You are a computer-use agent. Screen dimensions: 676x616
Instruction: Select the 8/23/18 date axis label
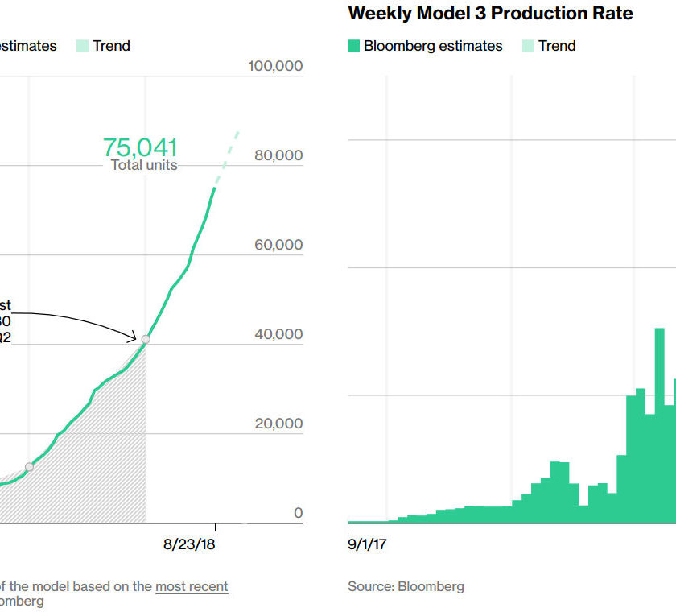189,544
